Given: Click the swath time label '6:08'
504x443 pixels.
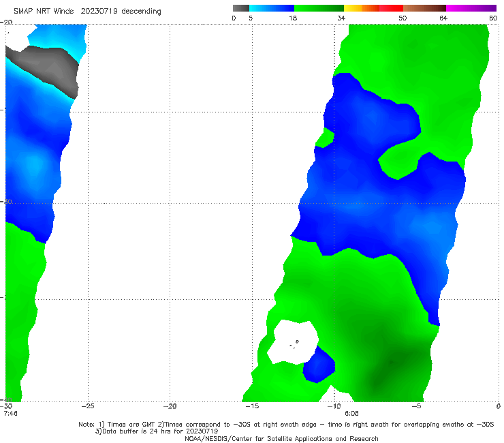Looking at the screenshot, I should point(351,413).
